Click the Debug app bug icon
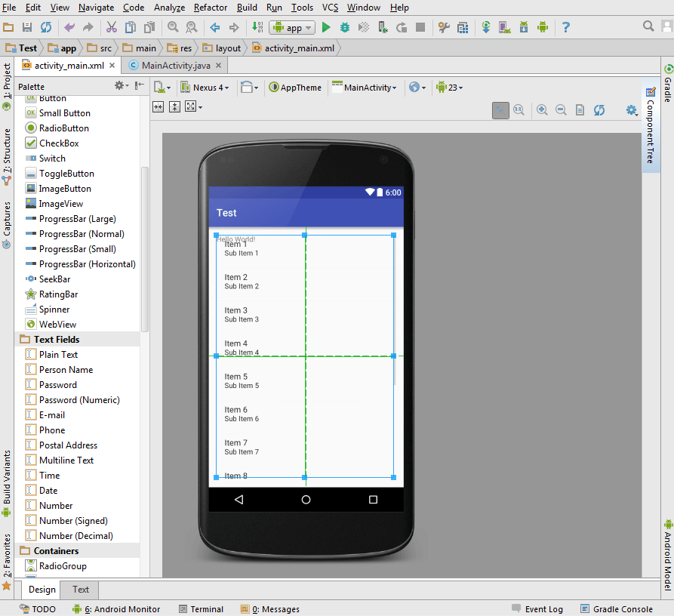The image size is (674, 616). pyautogui.click(x=345, y=27)
